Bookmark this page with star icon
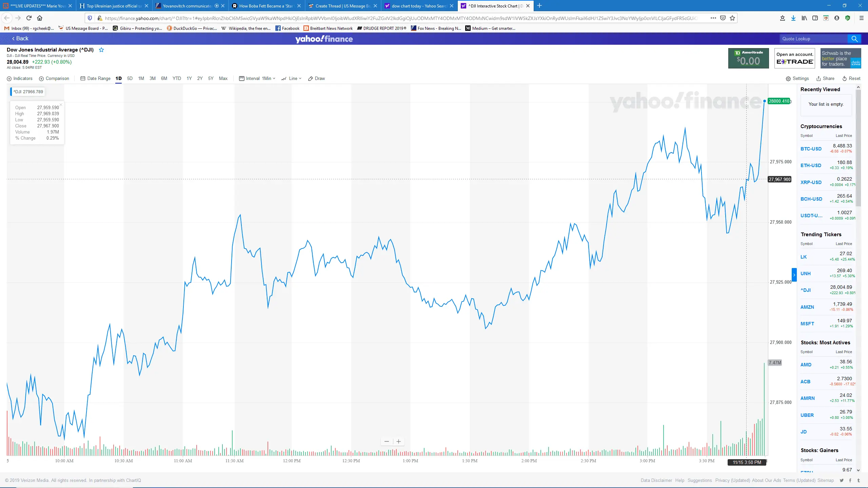This screenshot has width=868, height=488. pyautogui.click(x=732, y=18)
